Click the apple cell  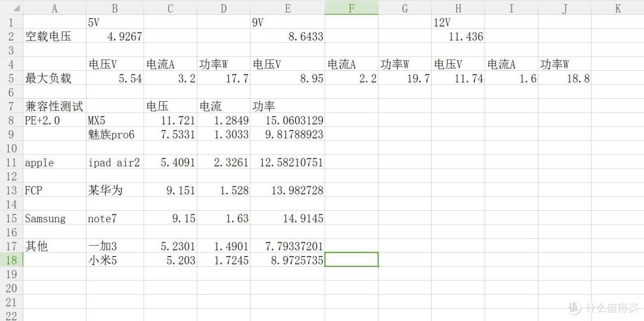tap(55, 163)
